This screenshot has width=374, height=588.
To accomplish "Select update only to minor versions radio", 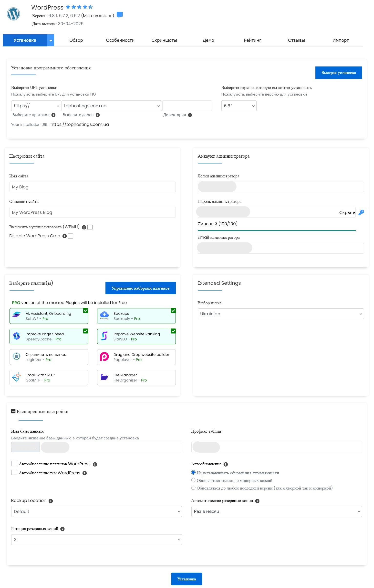I will point(193,480).
